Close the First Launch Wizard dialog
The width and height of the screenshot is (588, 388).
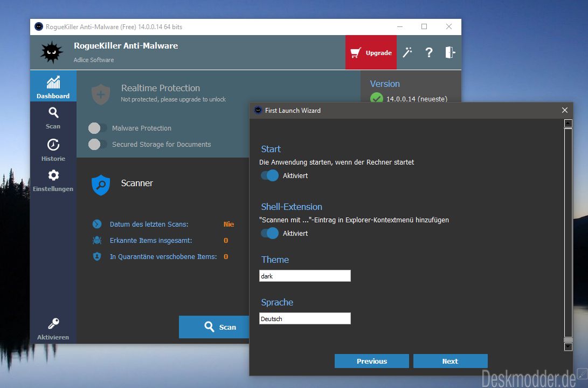tap(565, 110)
